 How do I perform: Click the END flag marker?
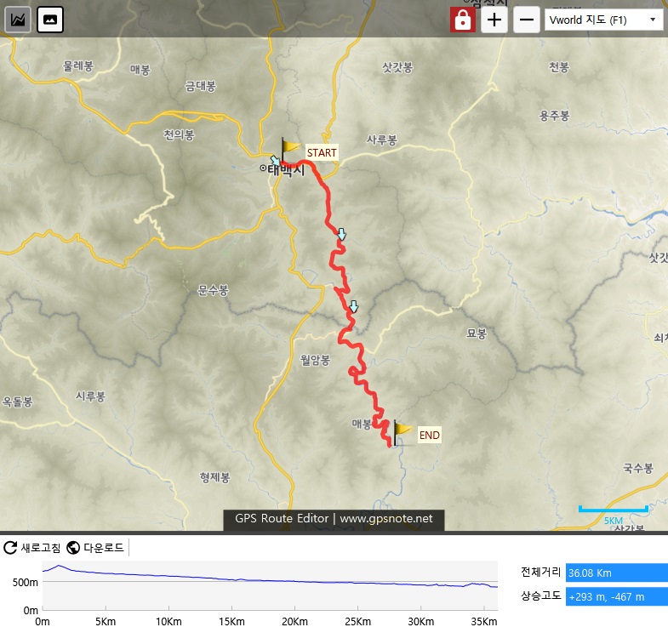coord(402,433)
